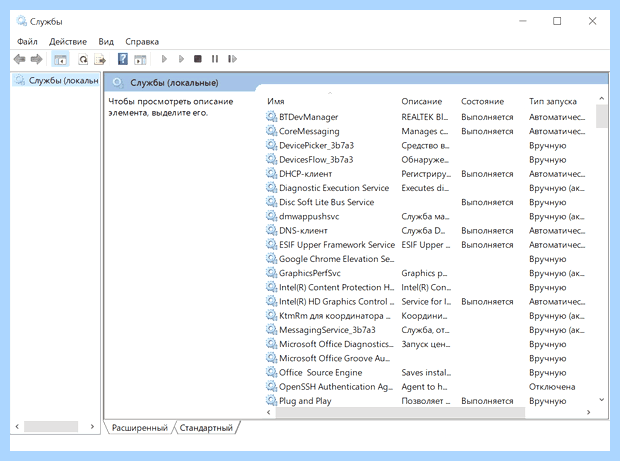Viewport: 620px width, 461px height.
Task: Click the Export list toolbar icon
Action: (100, 59)
